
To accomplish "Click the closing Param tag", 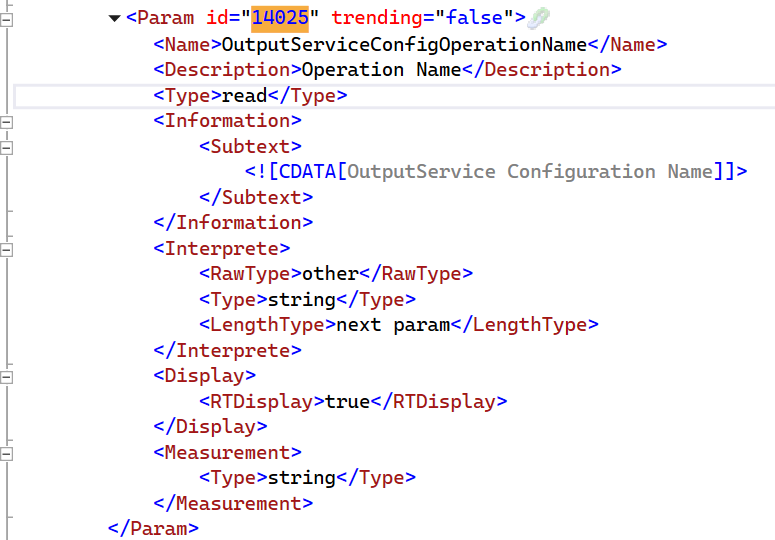I will [153, 529].
